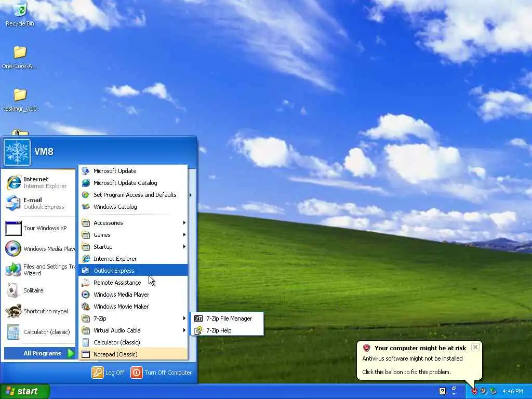Open Internet Explorer from pinned Internet entry

pyautogui.click(x=38, y=182)
